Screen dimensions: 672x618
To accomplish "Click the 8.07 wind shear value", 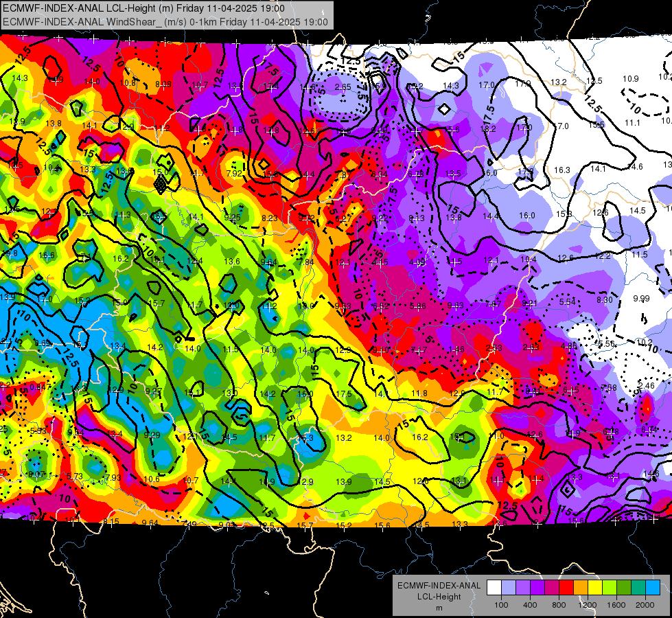I will [36, 474].
